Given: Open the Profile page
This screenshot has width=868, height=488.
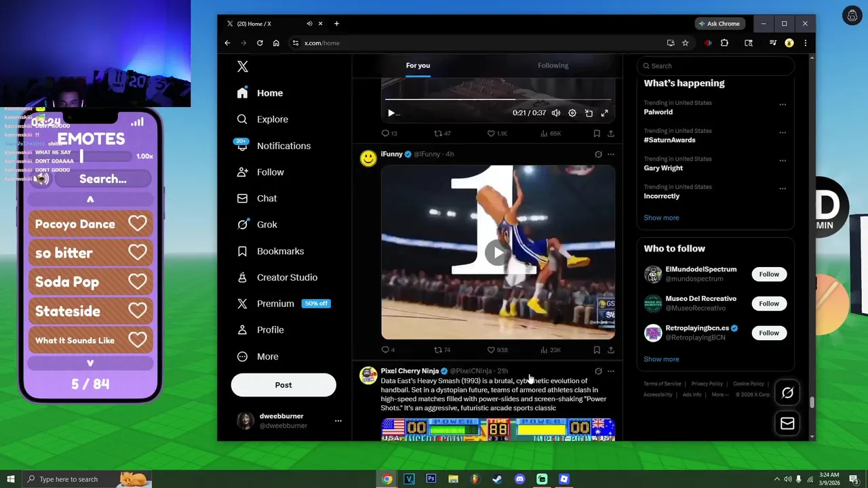Looking at the screenshot, I should coord(260,330).
